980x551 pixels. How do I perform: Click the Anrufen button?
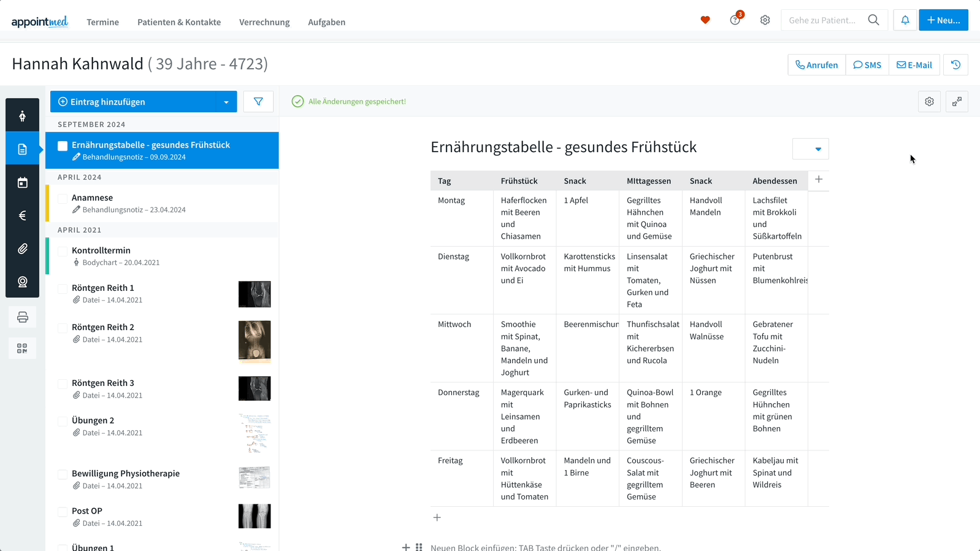click(816, 65)
